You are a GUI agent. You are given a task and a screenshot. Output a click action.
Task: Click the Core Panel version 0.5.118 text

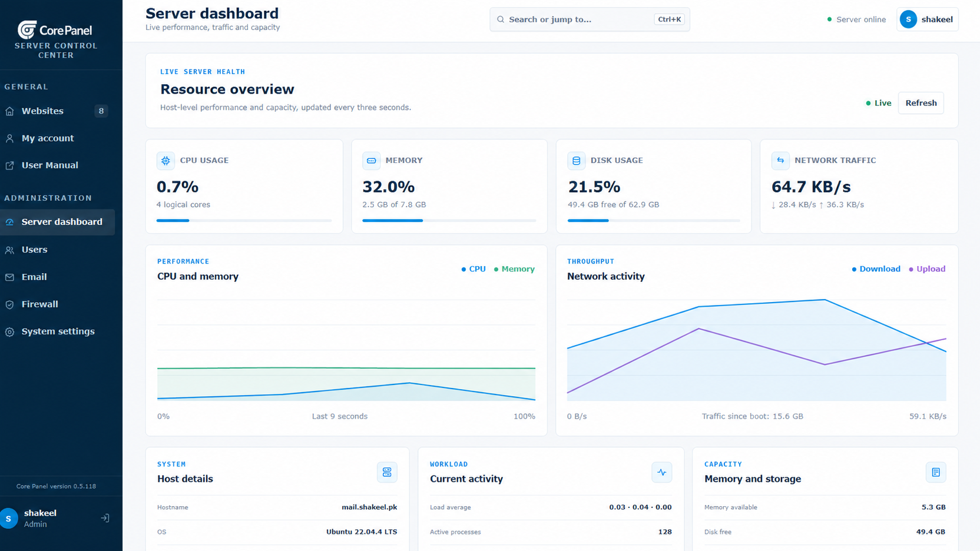click(x=56, y=486)
